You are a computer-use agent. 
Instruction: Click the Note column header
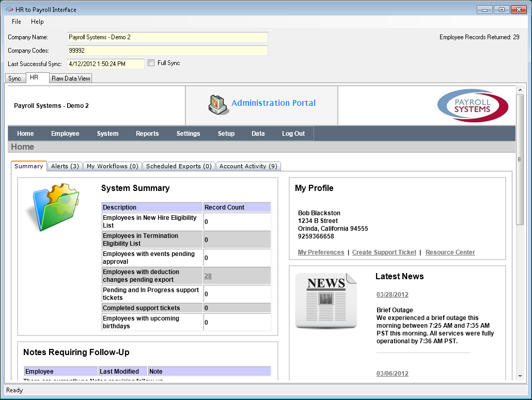(210, 372)
